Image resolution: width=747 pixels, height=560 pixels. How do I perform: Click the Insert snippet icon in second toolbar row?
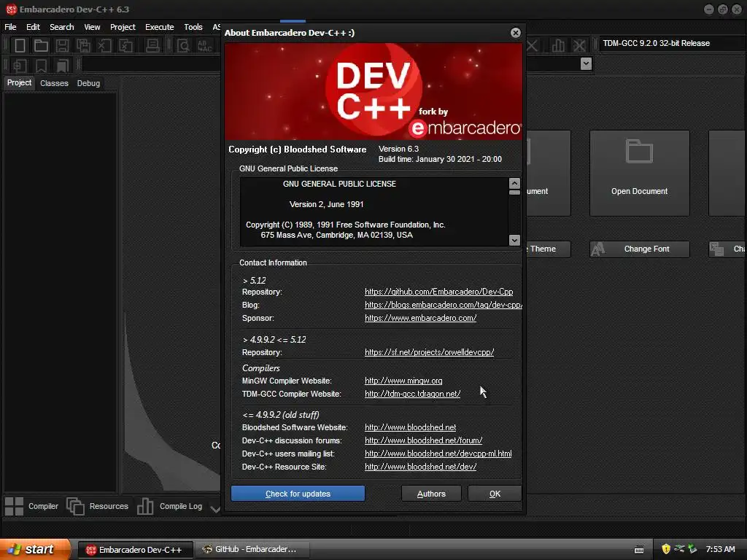pyautogui.click(x=20, y=65)
